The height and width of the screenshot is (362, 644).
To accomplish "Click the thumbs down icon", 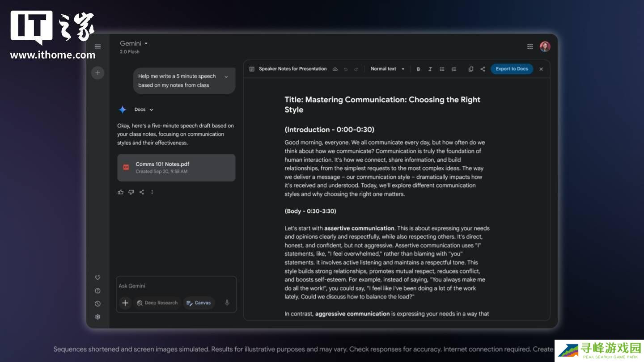I will (131, 192).
